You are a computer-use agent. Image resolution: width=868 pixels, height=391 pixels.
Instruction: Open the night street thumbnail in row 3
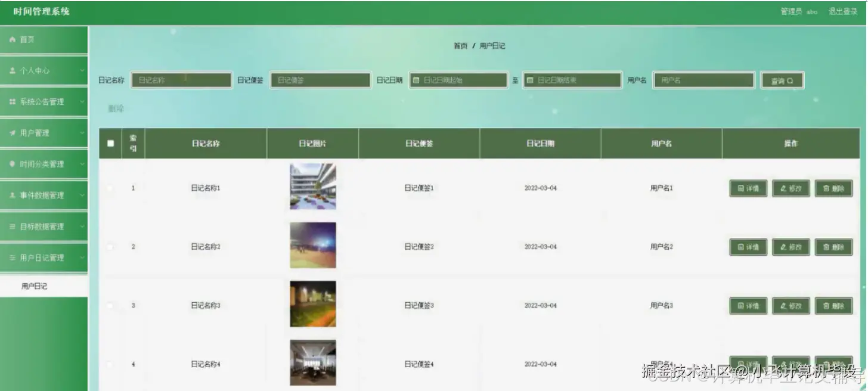tap(313, 304)
